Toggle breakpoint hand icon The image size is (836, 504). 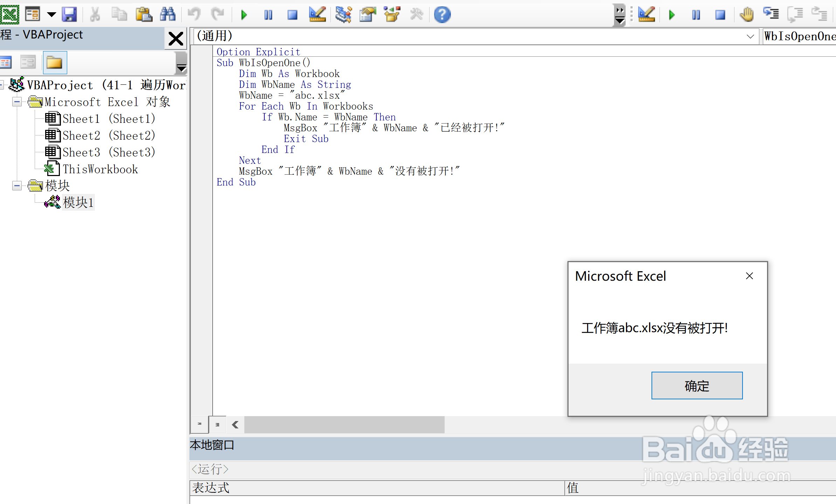746,15
